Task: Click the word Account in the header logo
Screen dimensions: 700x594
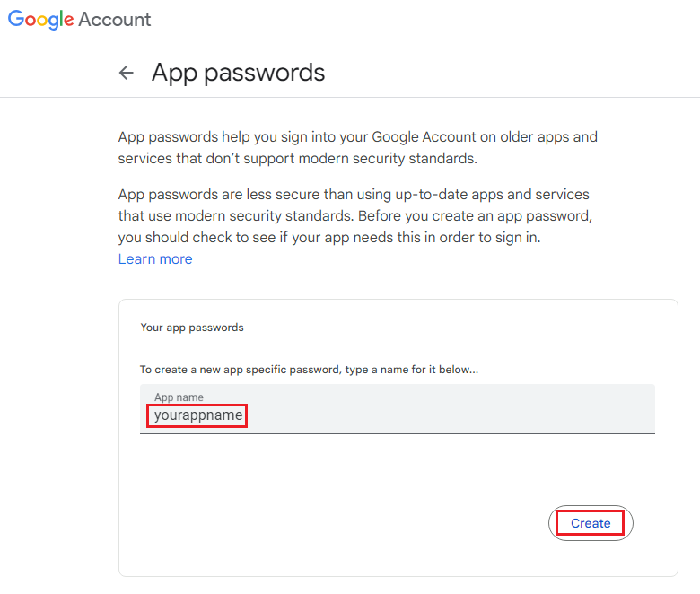Action: [x=115, y=19]
